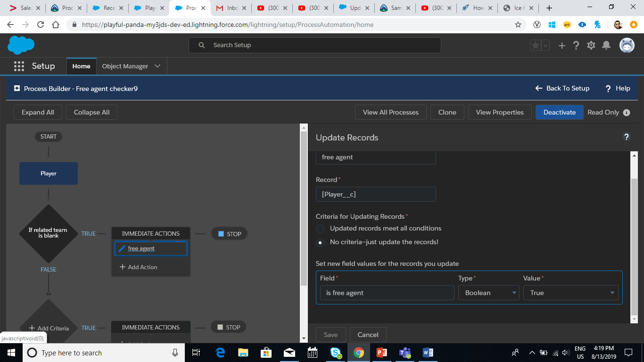
Task: Select 'No criteria—just update the records!' radio
Action: (320, 242)
